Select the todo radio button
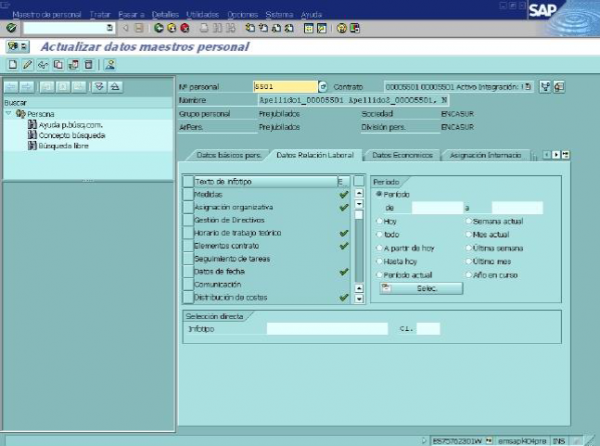Viewport: 600px width, 446px height. coord(379,234)
